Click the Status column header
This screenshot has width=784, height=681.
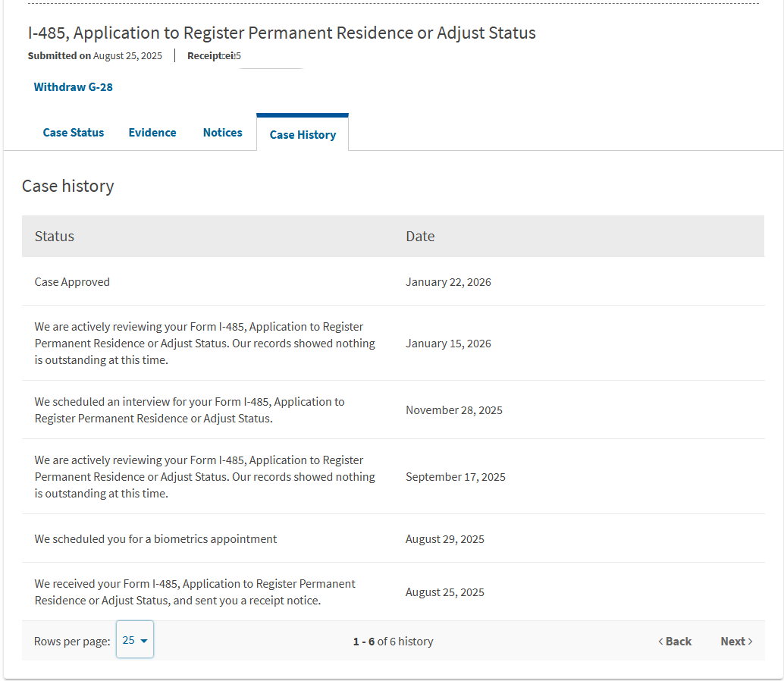click(x=55, y=237)
